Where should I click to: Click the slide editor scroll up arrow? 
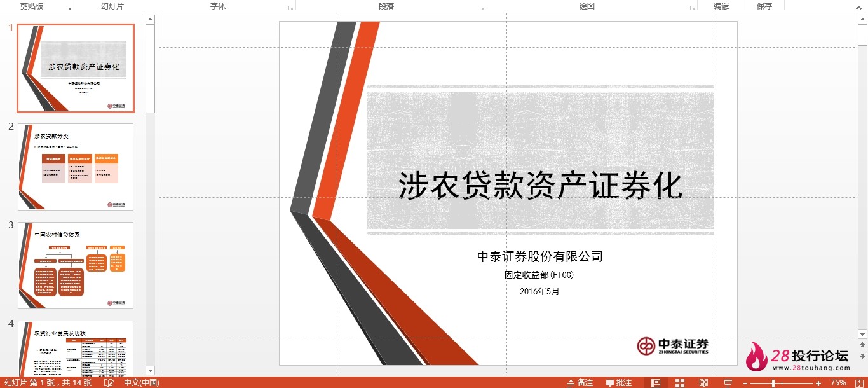[x=862, y=20]
